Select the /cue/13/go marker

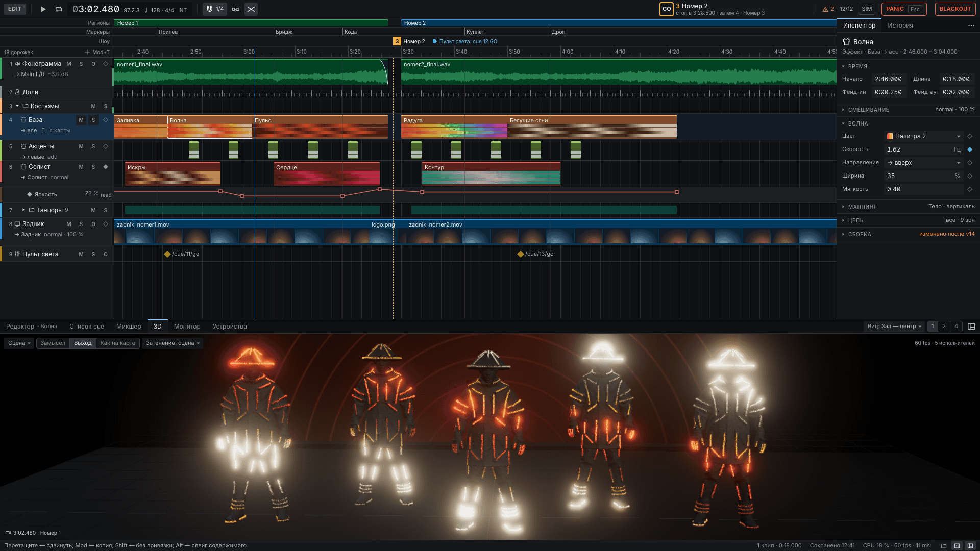(x=535, y=254)
